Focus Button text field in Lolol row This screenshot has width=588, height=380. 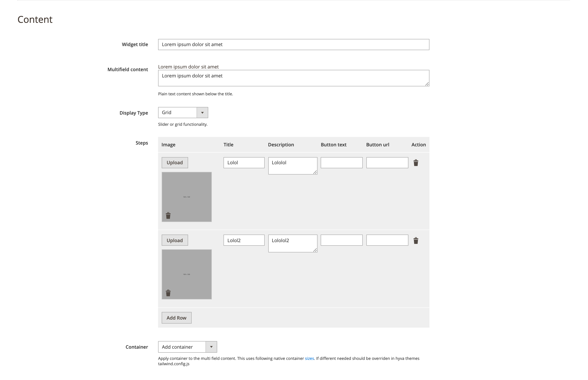(342, 163)
